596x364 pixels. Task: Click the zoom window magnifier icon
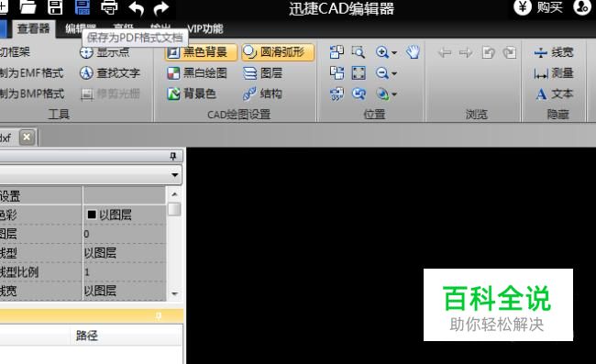tap(358, 52)
